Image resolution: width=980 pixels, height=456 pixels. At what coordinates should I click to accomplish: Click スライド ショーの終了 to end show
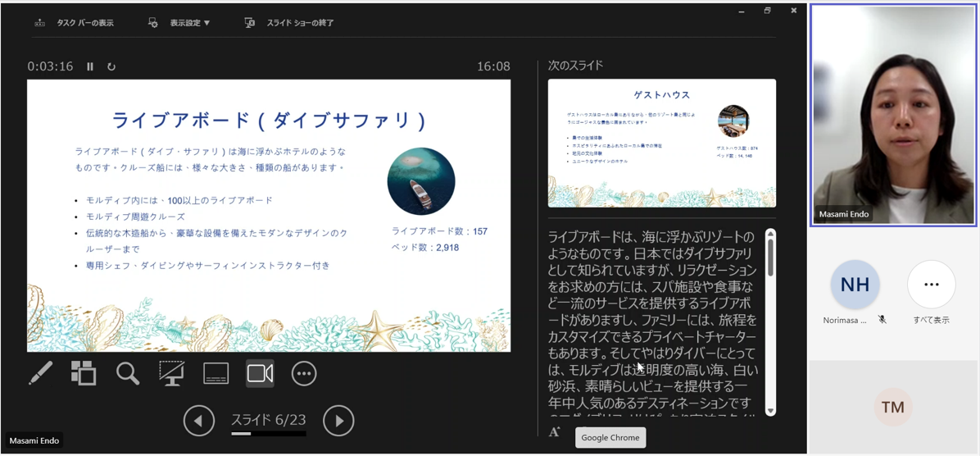click(x=289, y=23)
